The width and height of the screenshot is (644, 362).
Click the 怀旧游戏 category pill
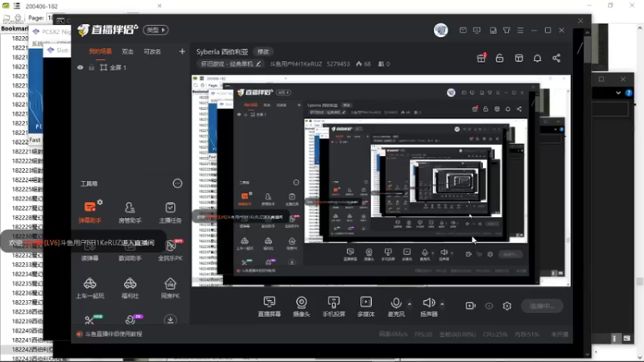click(x=230, y=64)
